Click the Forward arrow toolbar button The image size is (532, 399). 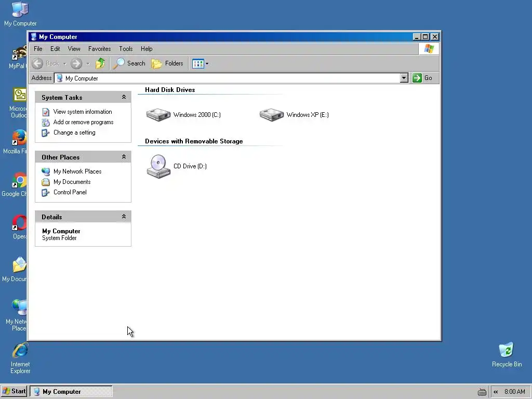(77, 63)
